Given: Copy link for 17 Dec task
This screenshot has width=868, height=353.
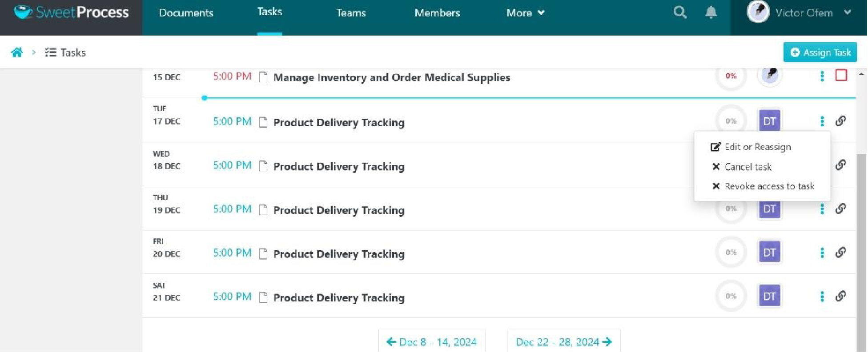Looking at the screenshot, I should pos(840,121).
